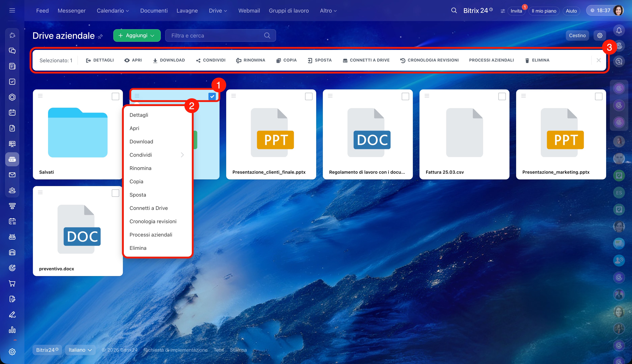Pin Drive aziendale with pin icon
The height and width of the screenshot is (364, 632).
click(x=101, y=37)
